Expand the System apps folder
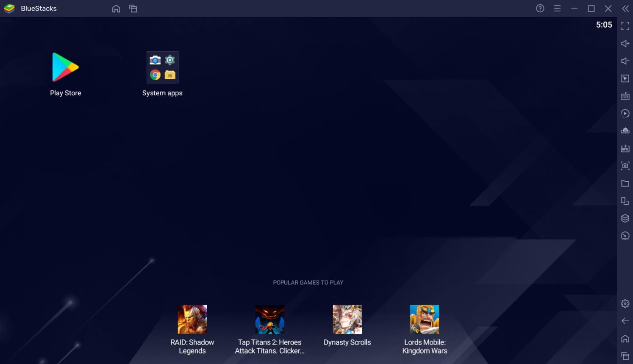Viewport: 633px width, 364px height. 162,67
